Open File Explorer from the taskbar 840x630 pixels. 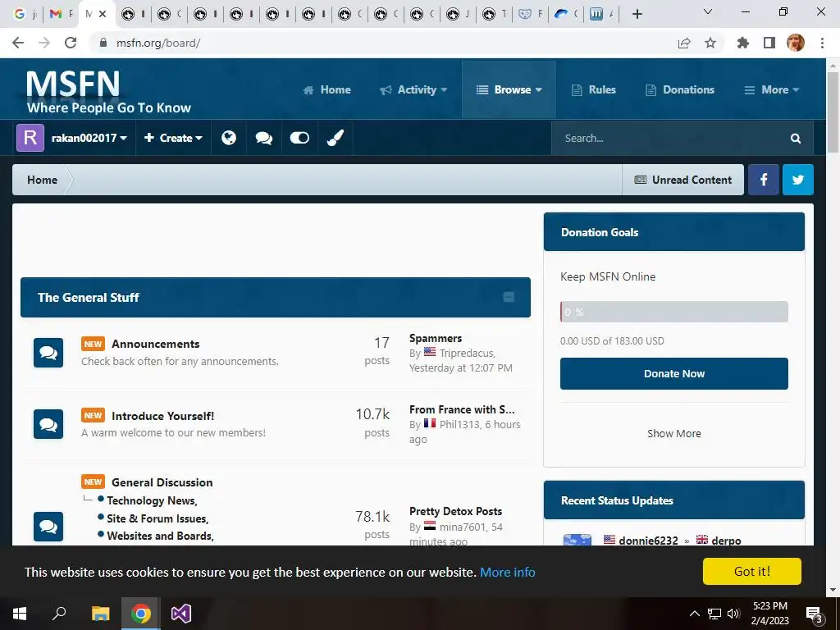100,614
